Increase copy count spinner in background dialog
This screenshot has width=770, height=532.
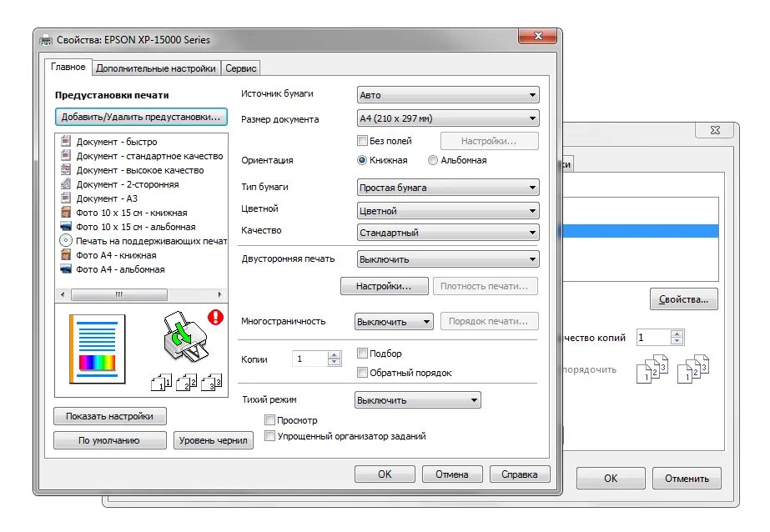[677, 334]
